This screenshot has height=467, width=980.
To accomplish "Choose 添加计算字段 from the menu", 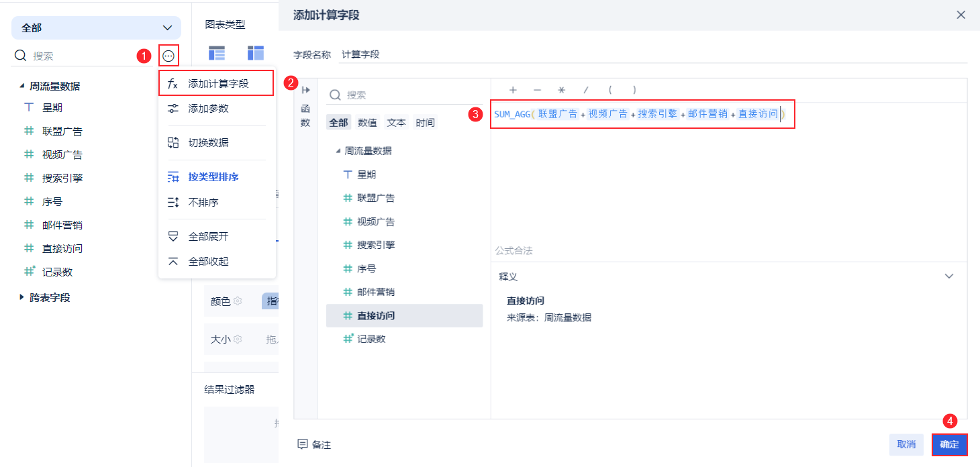I will pos(217,84).
